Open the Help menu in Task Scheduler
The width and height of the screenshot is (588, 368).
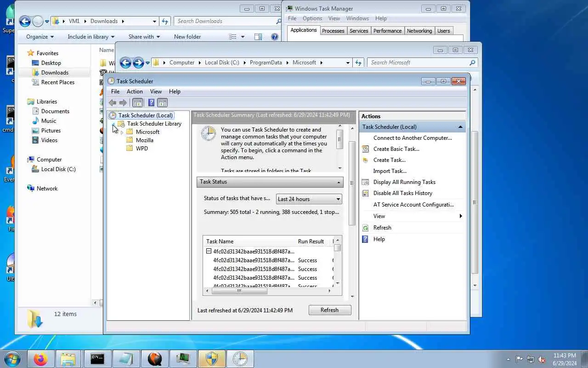pyautogui.click(x=175, y=92)
